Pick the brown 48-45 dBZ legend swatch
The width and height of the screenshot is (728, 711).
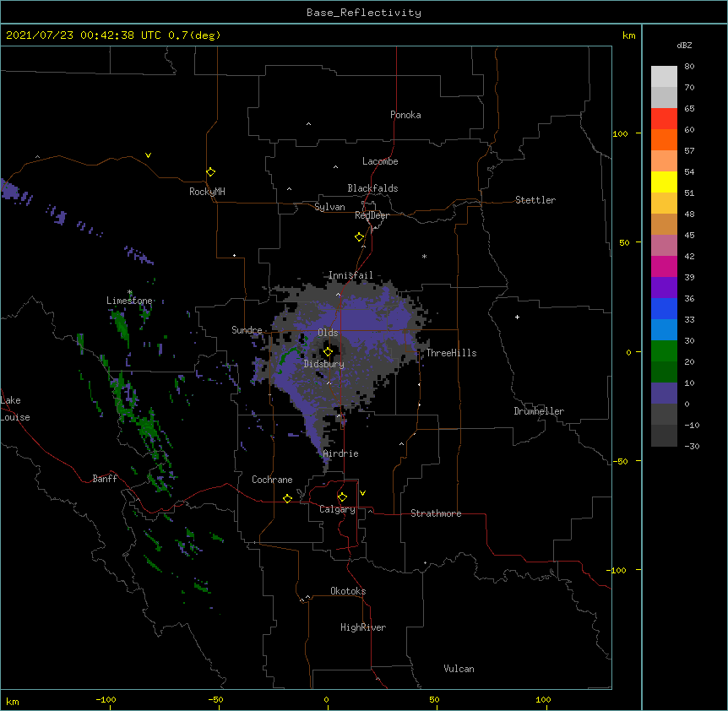tap(664, 224)
